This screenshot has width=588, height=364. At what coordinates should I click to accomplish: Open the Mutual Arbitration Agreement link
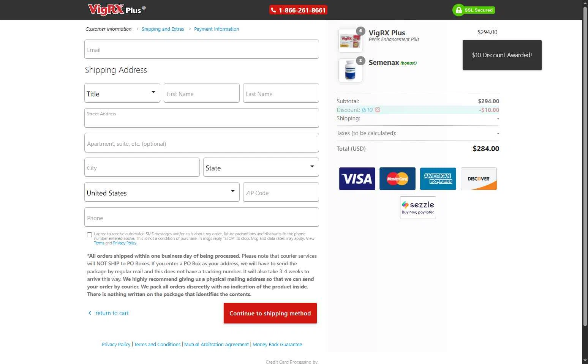tap(217, 345)
